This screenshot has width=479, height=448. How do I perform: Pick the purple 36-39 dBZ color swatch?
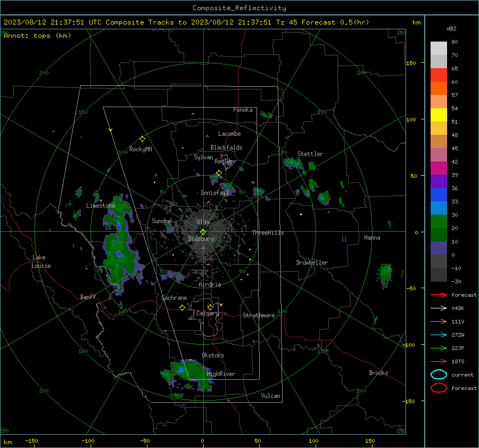pyautogui.click(x=439, y=181)
